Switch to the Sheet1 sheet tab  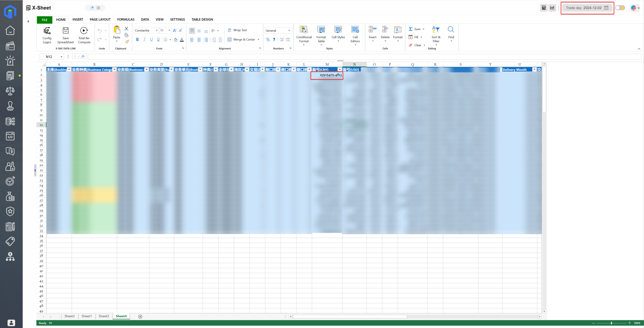click(86, 316)
